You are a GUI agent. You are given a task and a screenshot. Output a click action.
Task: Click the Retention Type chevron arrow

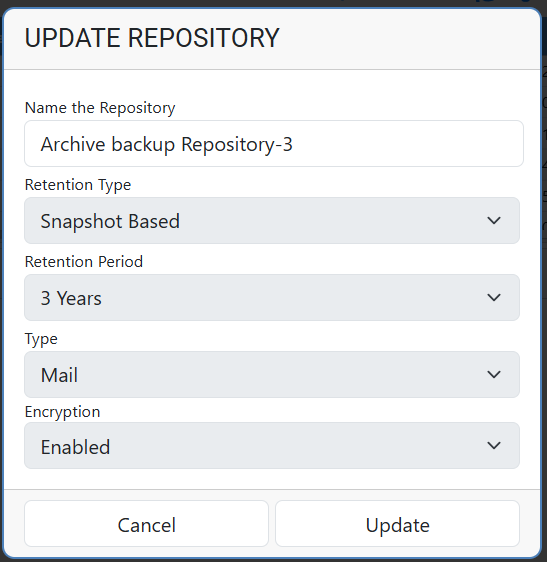[x=494, y=220]
